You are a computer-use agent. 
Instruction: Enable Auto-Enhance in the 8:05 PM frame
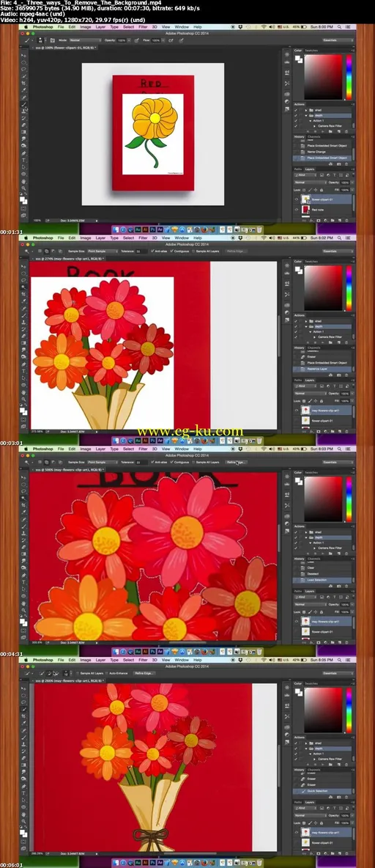point(106,674)
